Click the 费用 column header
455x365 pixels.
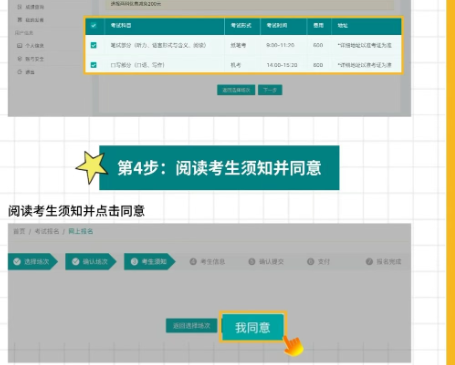318,25
